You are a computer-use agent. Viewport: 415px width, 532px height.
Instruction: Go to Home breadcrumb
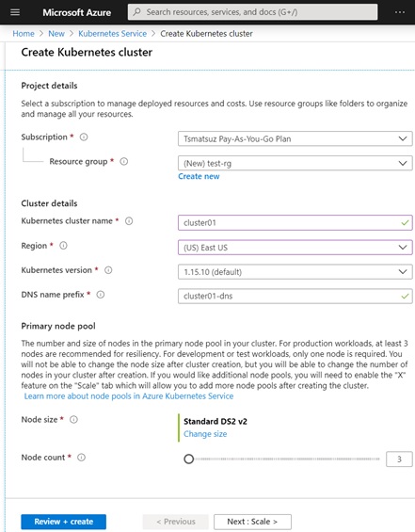[x=24, y=34]
